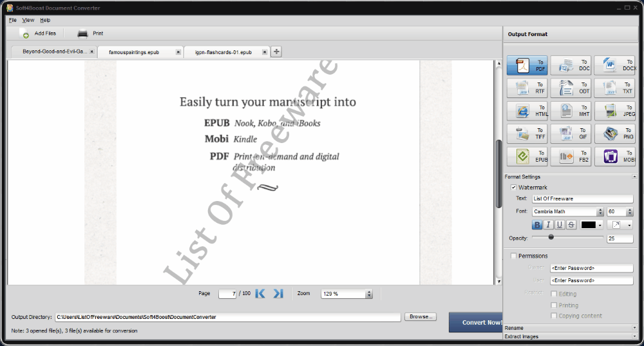Click the User password field
Viewport: 644px width, 346px height.
(591, 280)
